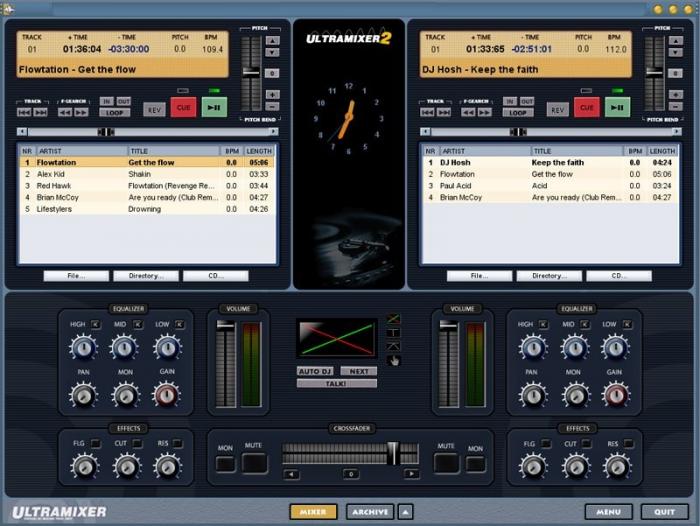Fast search backward on right deck

[x=468, y=113]
